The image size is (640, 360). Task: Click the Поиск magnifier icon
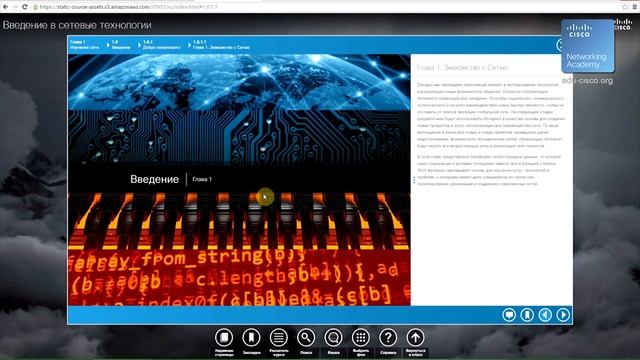click(306, 338)
